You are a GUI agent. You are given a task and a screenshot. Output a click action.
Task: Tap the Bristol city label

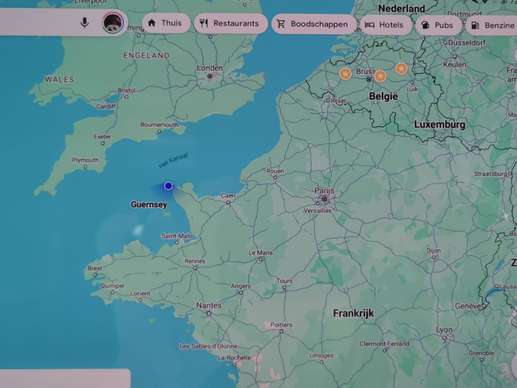pyautogui.click(x=127, y=90)
